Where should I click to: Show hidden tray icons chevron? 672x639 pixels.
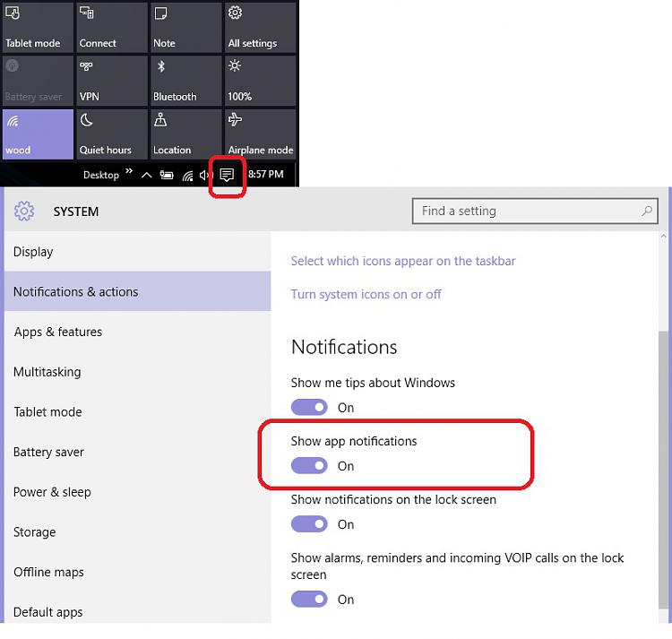[x=147, y=175]
